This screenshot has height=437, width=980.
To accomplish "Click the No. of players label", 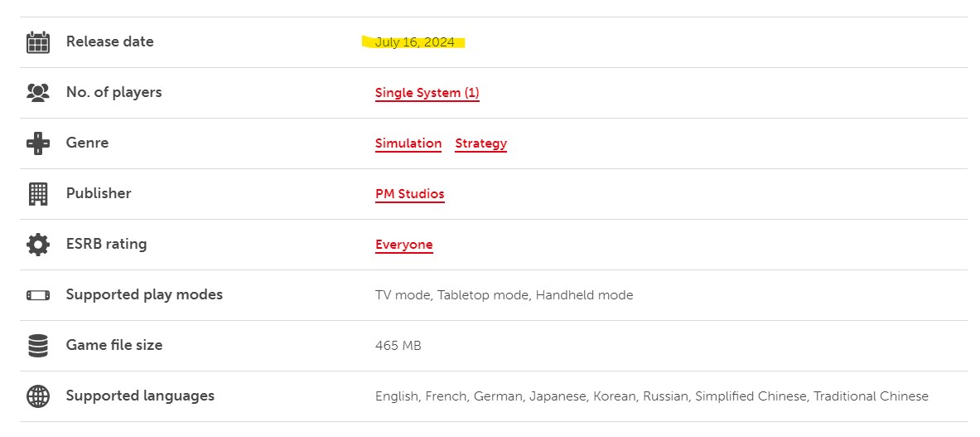I will (x=113, y=92).
